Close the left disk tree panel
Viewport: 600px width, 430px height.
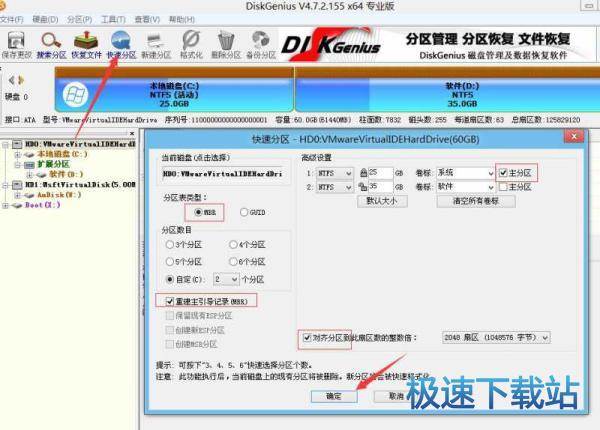(132, 134)
